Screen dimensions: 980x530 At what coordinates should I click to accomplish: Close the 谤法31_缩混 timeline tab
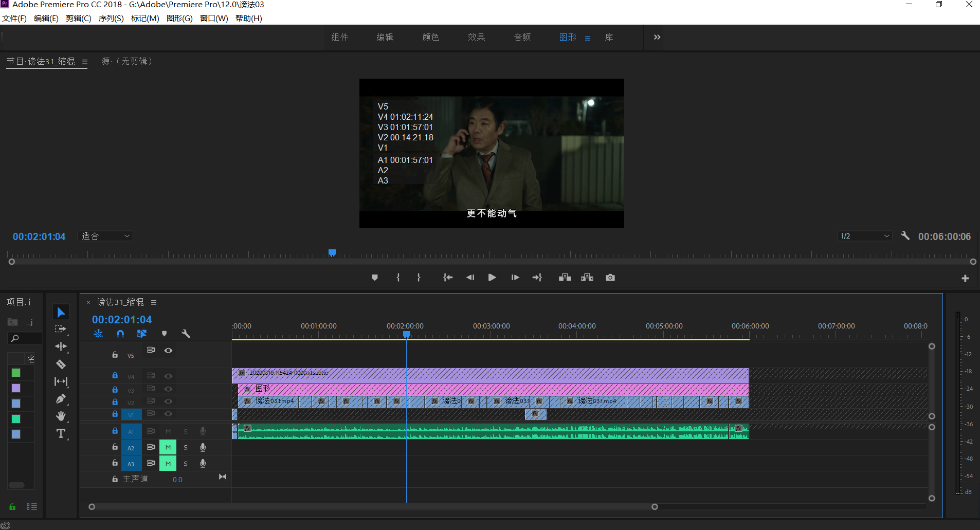88,302
